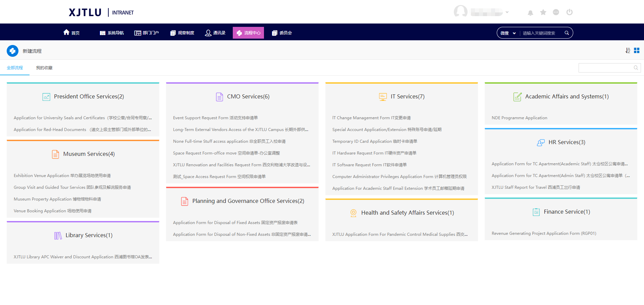Click the magnifier icon in top search bar
The width and height of the screenshot is (644, 305).
click(567, 33)
